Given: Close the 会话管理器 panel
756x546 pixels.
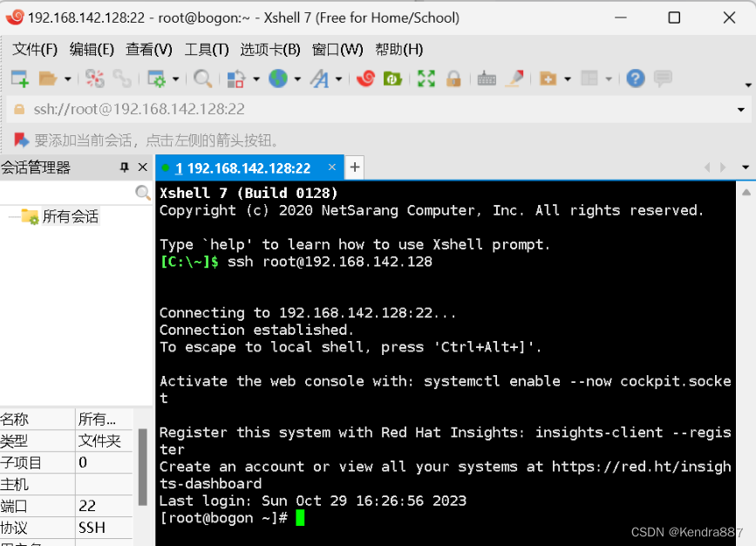Looking at the screenshot, I should [143, 167].
